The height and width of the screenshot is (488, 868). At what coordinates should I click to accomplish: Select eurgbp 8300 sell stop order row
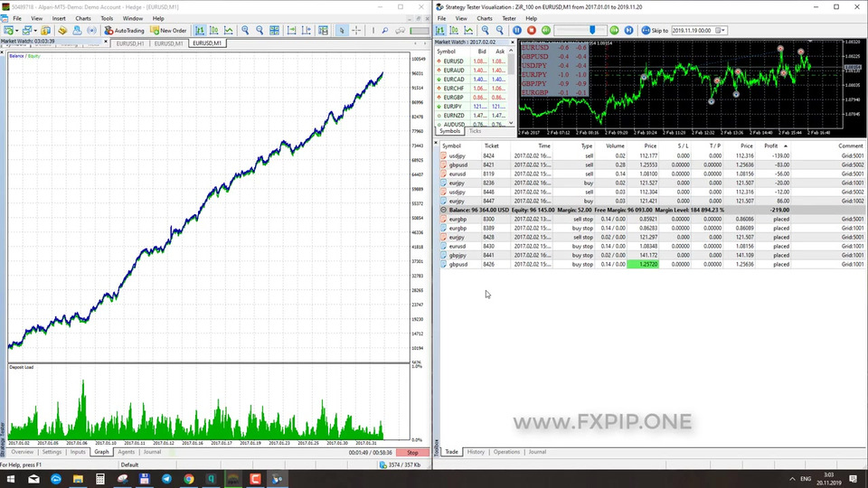coord(652,219)
